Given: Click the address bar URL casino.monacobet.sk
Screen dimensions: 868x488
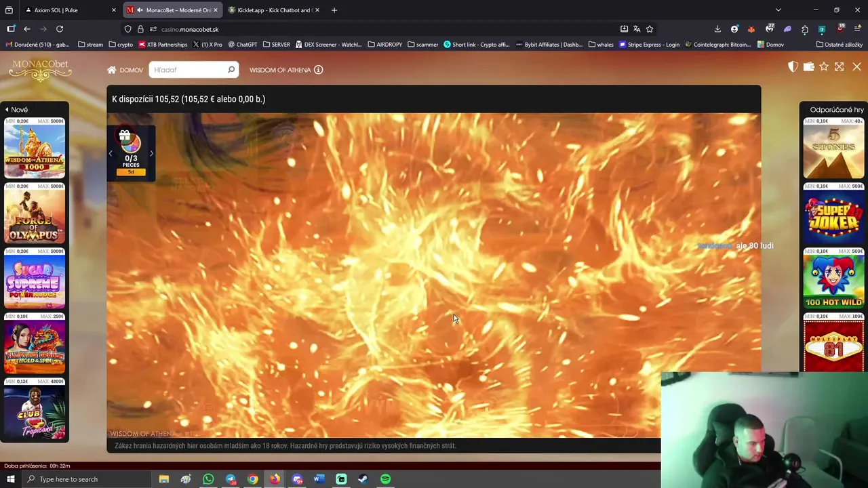Looking at the screenshot, I should (190, 29).
